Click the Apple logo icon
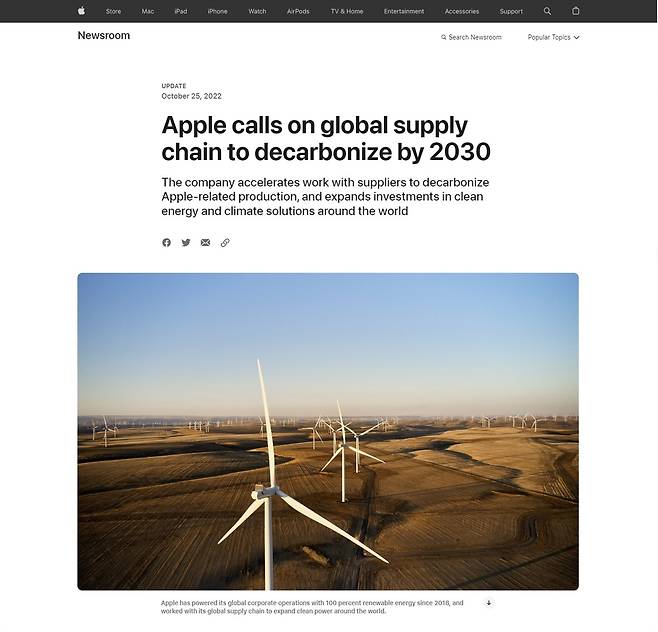 [x=81, y=11]
